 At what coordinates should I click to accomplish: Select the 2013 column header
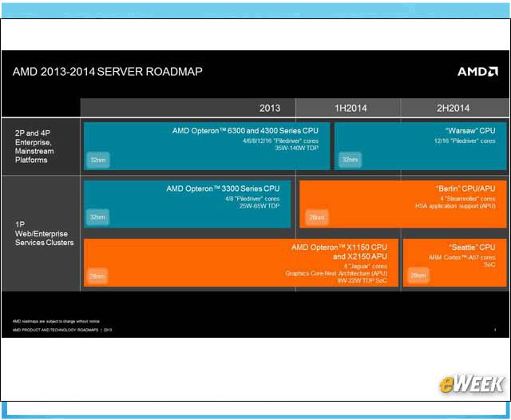(x=270, y=109)
